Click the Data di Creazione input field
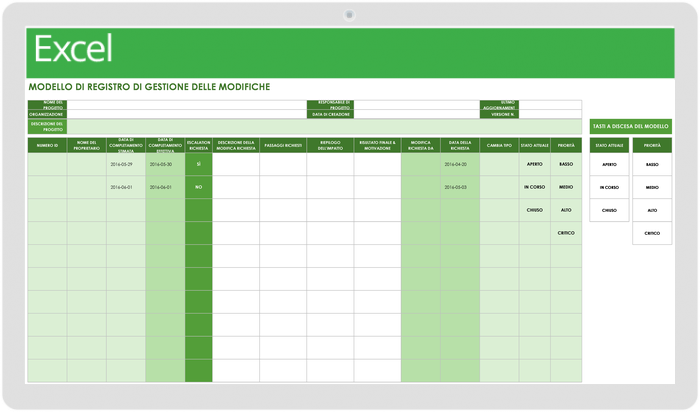This screenshot has width=700, height=412. coord(417,114)
